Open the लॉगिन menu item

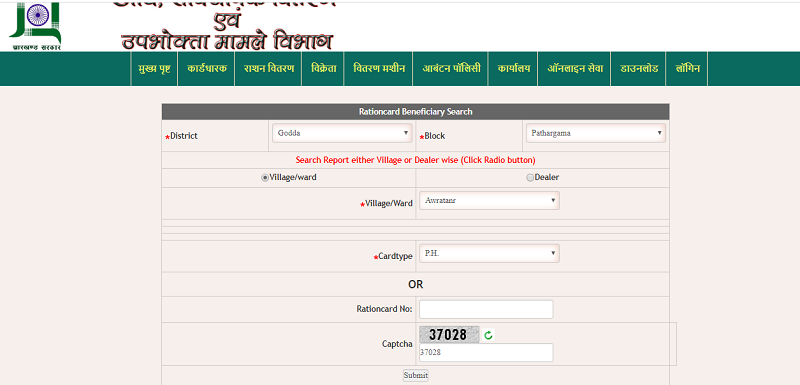687,68
